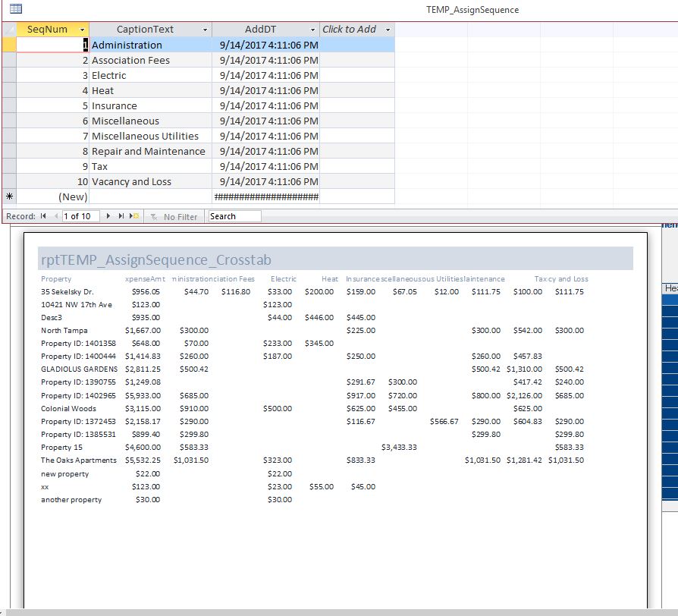
Task: Click the $3,433.33 value for Property 15
Action: point(399,448)
